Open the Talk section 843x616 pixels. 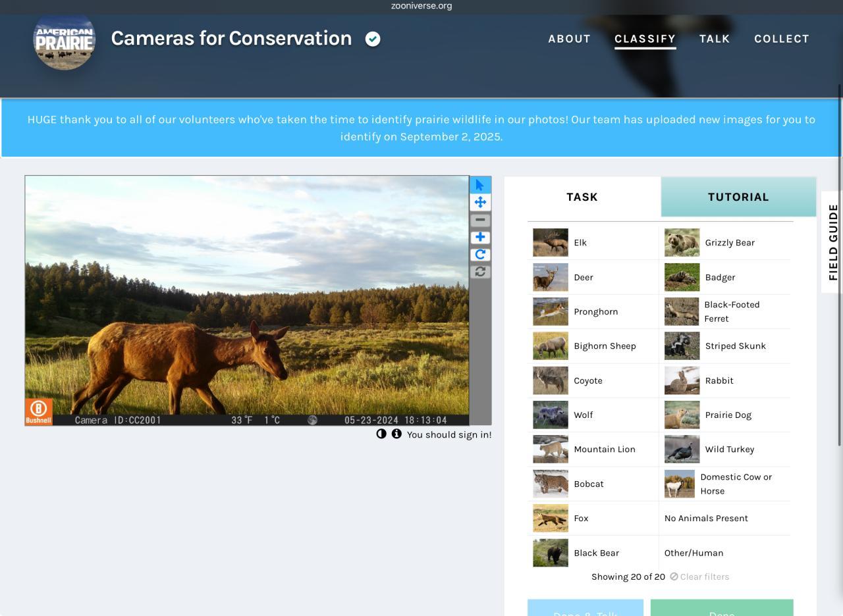coord(715,39)
